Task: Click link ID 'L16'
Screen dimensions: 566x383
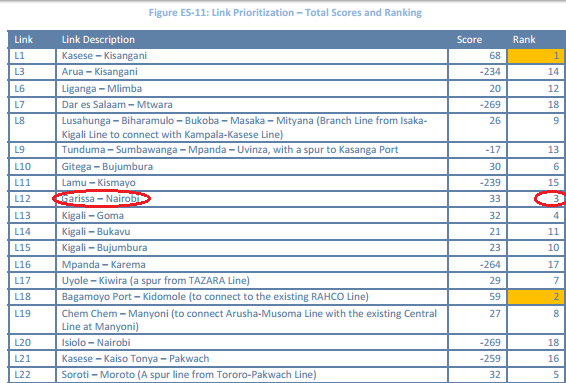Action: tap(22, 265)
